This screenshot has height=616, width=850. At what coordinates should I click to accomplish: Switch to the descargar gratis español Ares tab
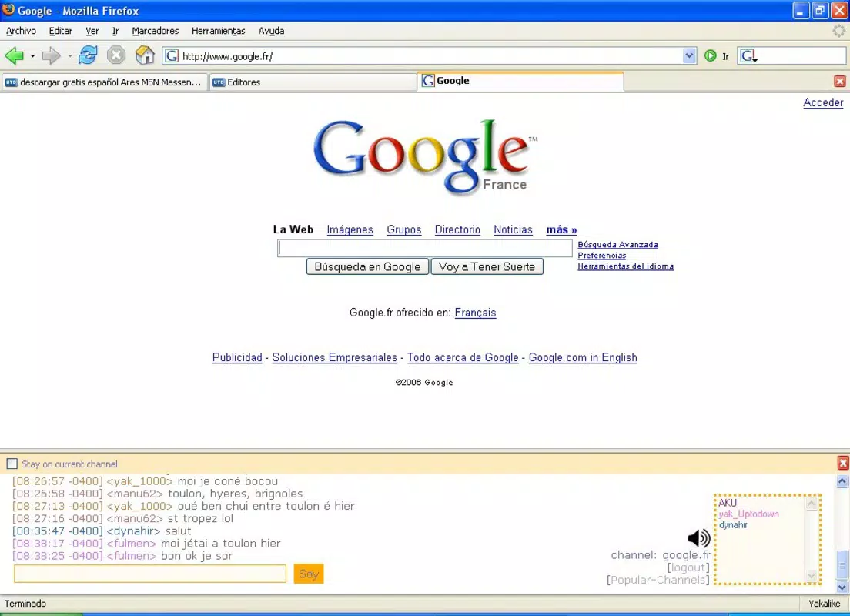coord(104,82)
